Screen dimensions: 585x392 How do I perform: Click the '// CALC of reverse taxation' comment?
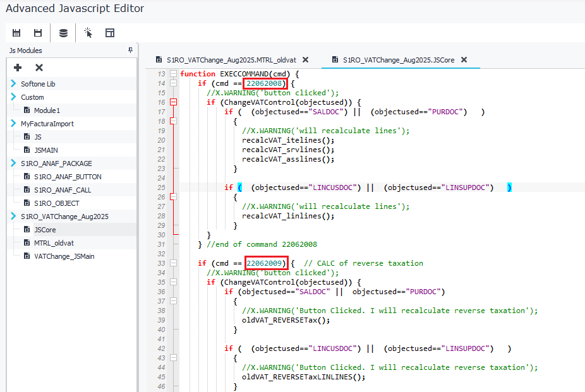(x=364, y=263)
